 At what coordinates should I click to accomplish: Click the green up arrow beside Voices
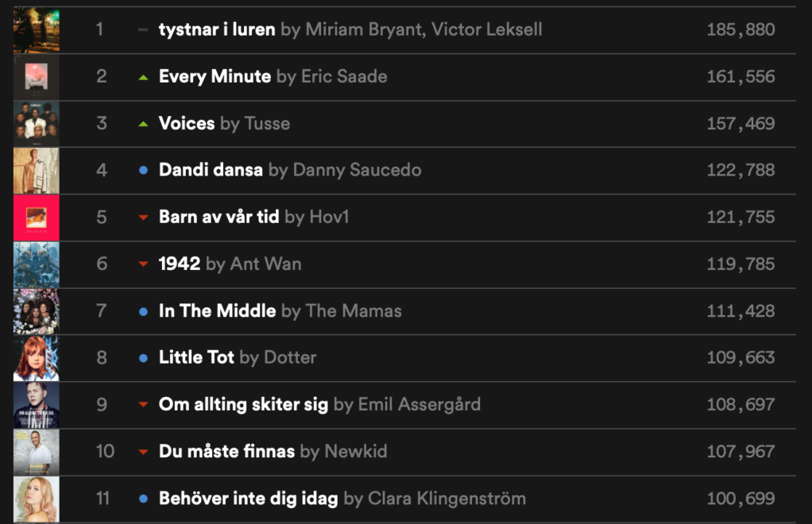pyautogui.click(x=143, y=124)
